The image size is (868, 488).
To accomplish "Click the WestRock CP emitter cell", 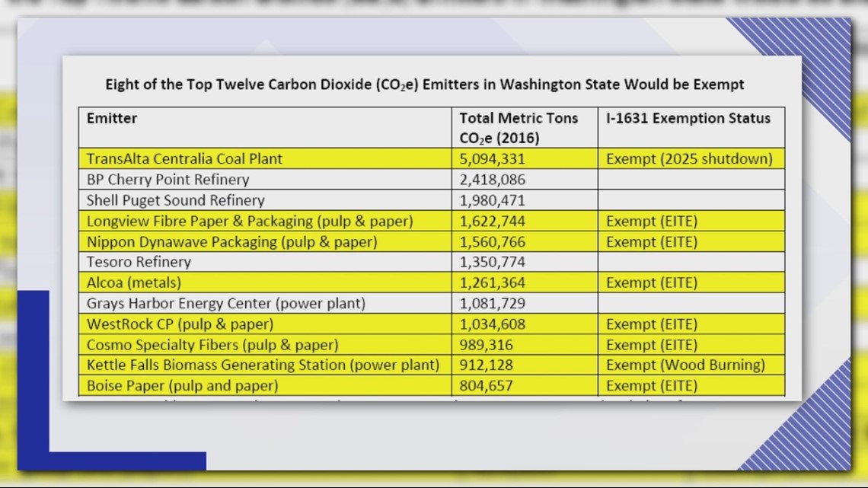I will pyautogui.click(x=181, y=324).
